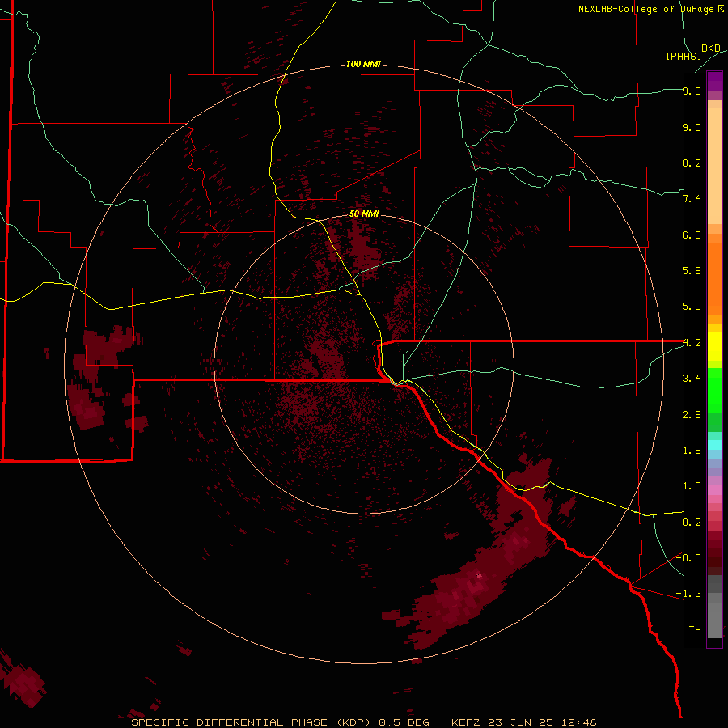This screenshot has width=728, height=728.
Task: Click the 9.0 value on the color scale
Action: [x=692, y=127]
